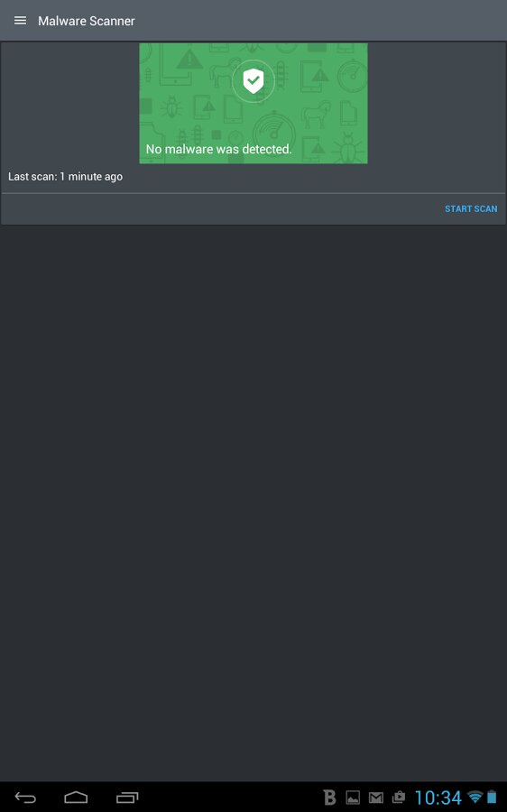This screenshot has height=812, width=507.
Task: Go back using Android back button
Action: click(25, 798)
